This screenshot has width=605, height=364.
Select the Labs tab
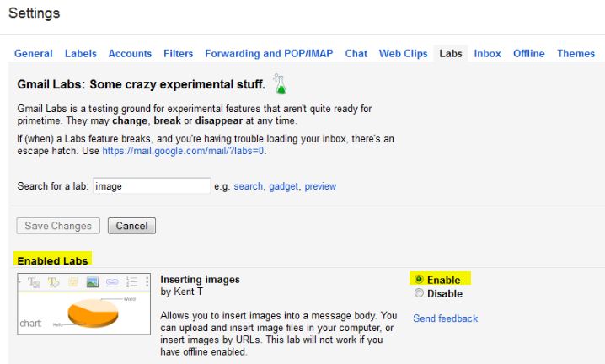(x=451, y=54)
